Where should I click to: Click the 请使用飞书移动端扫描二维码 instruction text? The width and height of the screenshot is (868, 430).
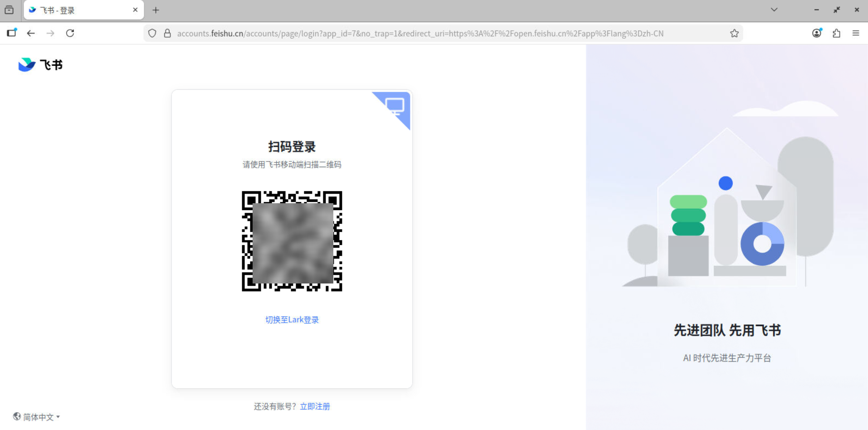click(x=292, y=165)
